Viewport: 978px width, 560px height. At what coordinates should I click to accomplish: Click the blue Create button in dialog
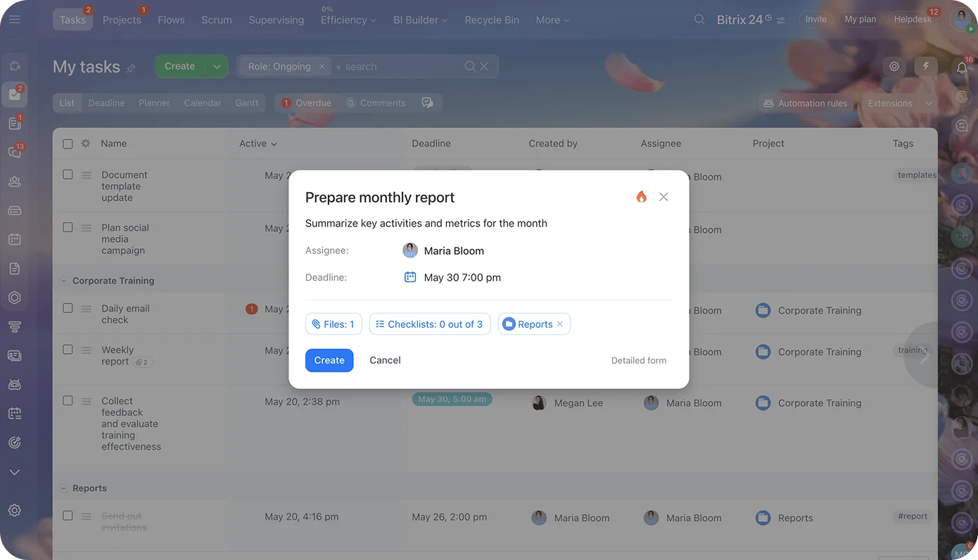[329, 360]
